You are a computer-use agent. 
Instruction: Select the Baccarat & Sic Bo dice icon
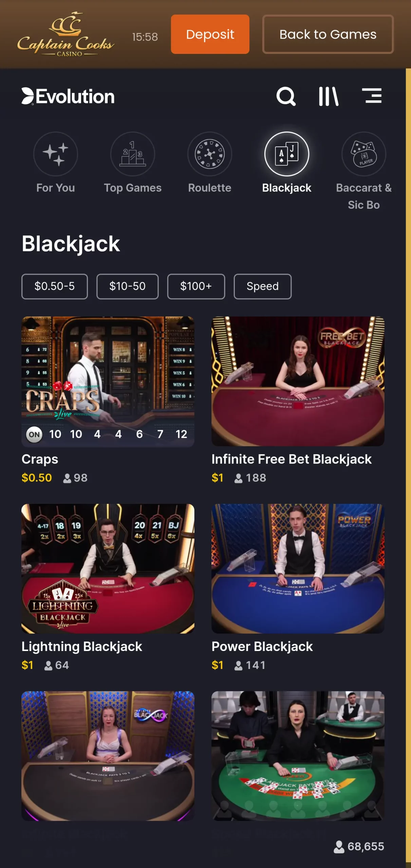[x=364, y=154]
